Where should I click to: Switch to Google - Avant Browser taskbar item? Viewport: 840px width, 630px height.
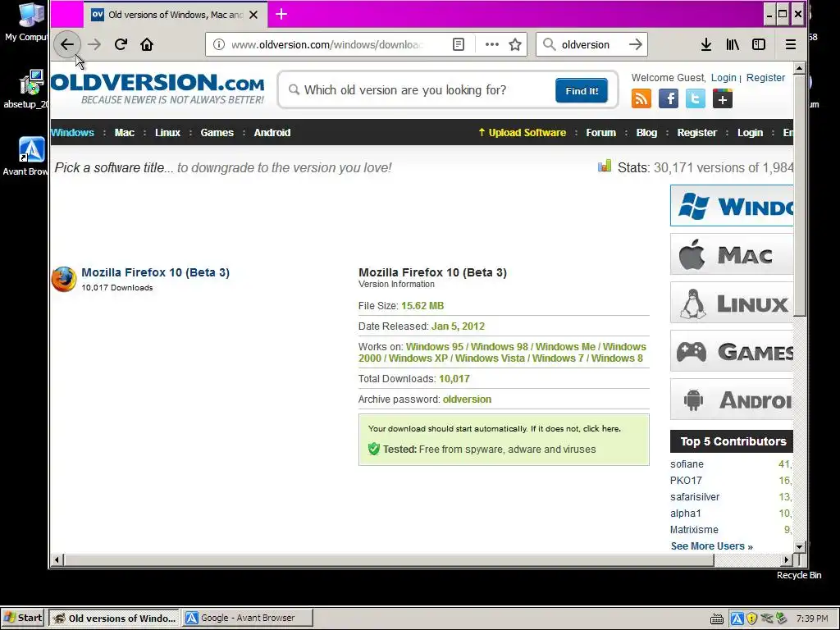247,618
